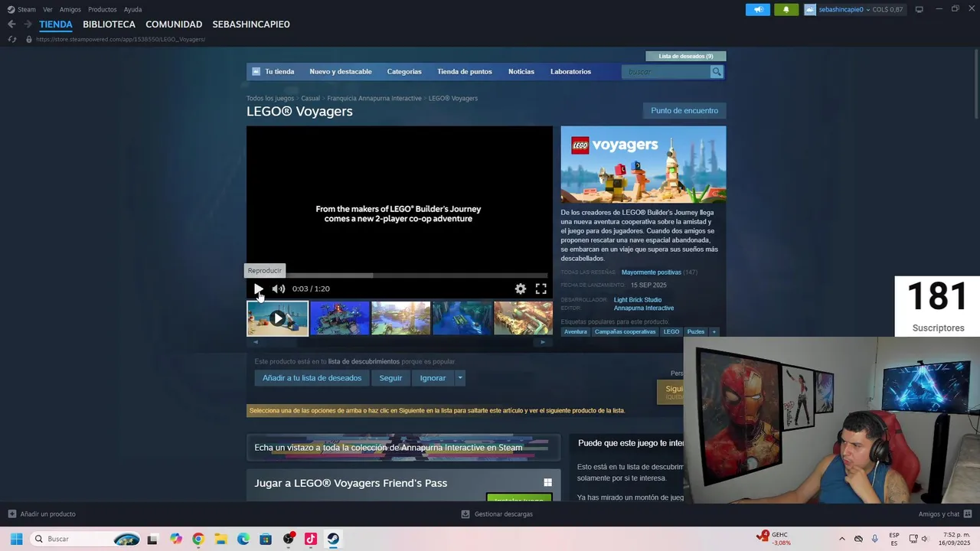Click the microphone icon in the system tray
Image resolution: width=980 pixels, height=551 pixels.
[874, 539]
